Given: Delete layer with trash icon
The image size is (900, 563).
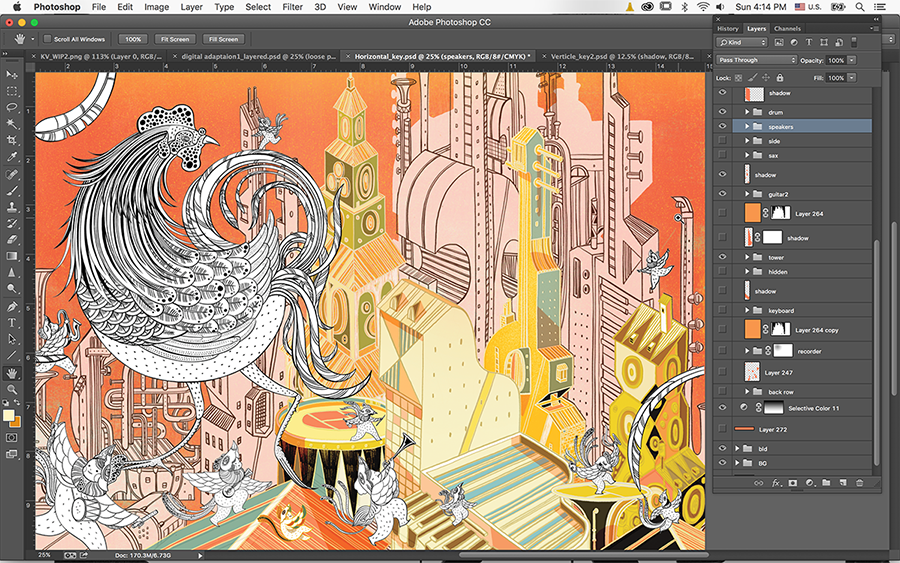Looking at the screenshot, I should [x=859, y=483].
